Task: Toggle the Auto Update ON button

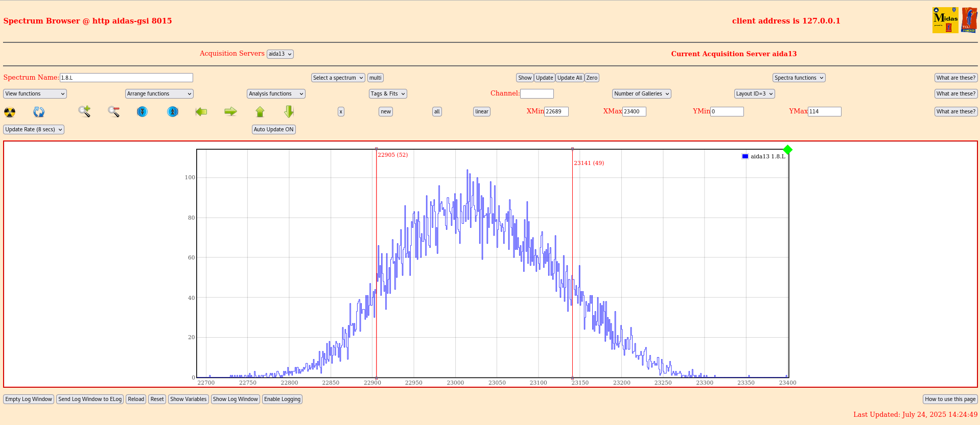Action: tap(273, 130)
